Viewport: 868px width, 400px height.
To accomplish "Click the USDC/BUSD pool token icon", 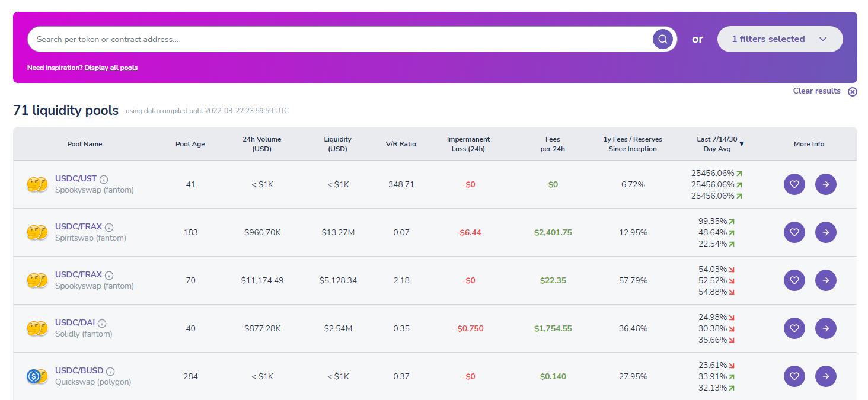I will 37,376.
